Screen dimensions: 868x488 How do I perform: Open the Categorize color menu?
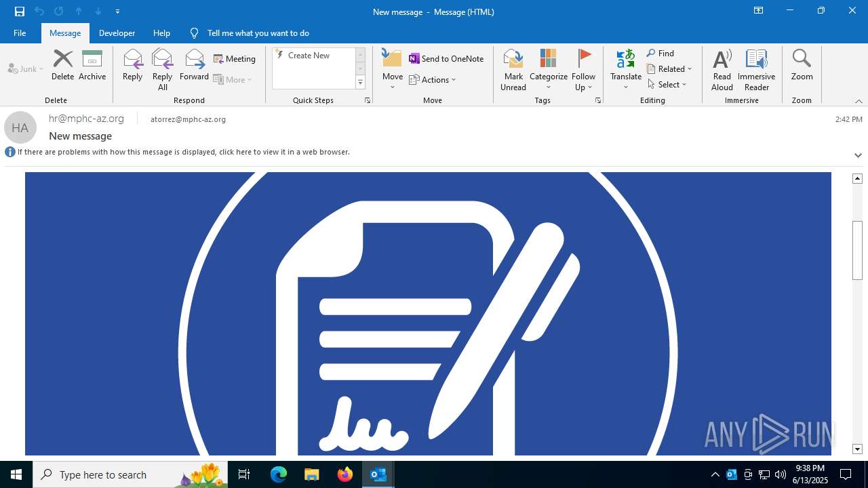pyautogui.click(x=549, y=69)
